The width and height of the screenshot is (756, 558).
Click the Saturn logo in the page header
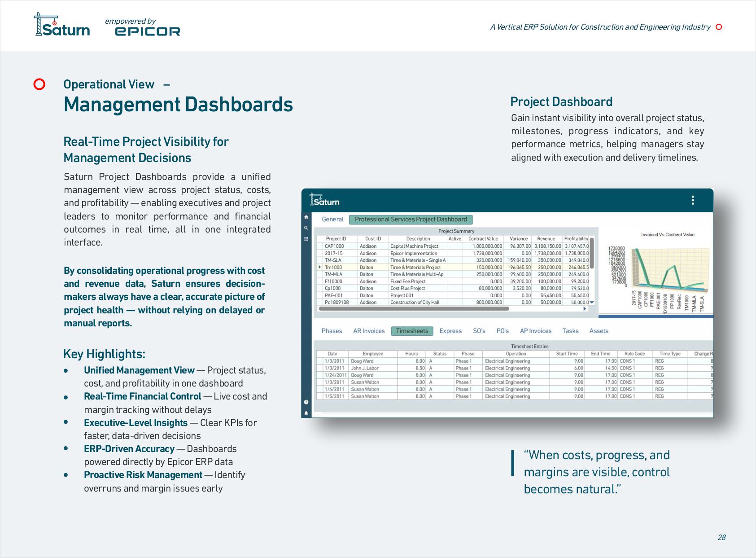62,25
